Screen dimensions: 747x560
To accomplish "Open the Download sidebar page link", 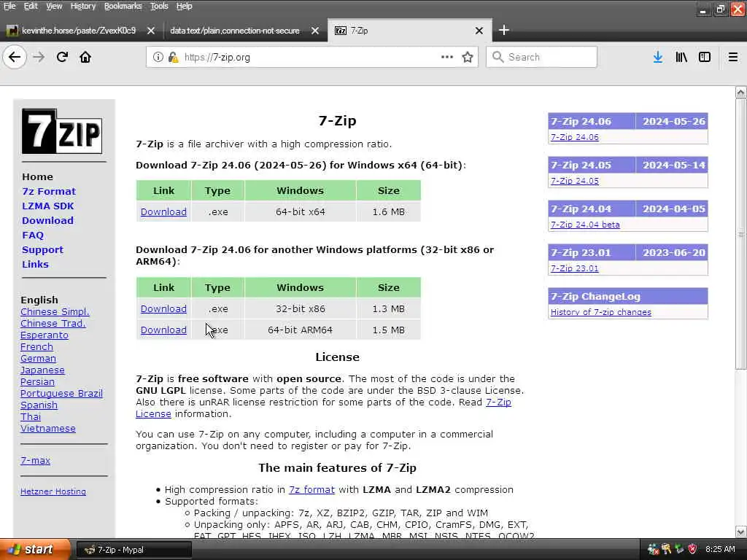I will (x=47, y=220).
